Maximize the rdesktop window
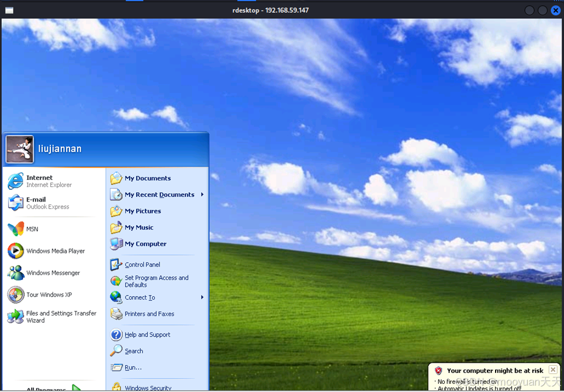This screenshot has height=392, width=564. (x=542, y=10)
